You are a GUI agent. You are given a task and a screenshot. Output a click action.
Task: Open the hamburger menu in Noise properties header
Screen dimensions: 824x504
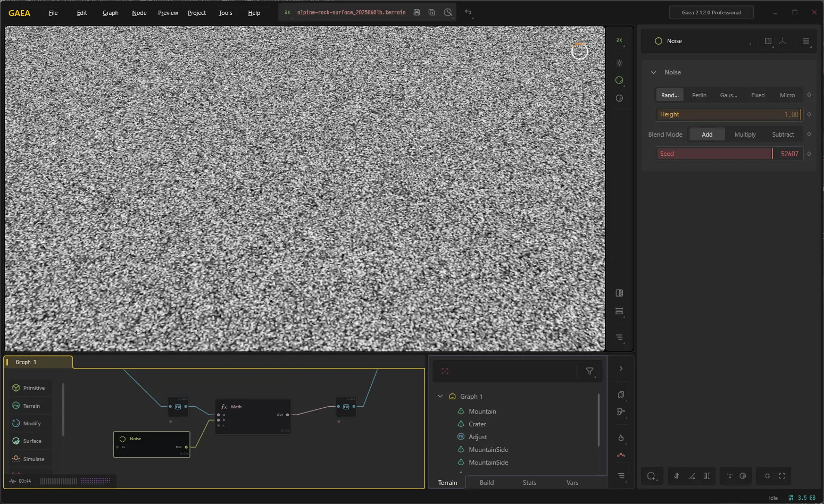point(806,41)
